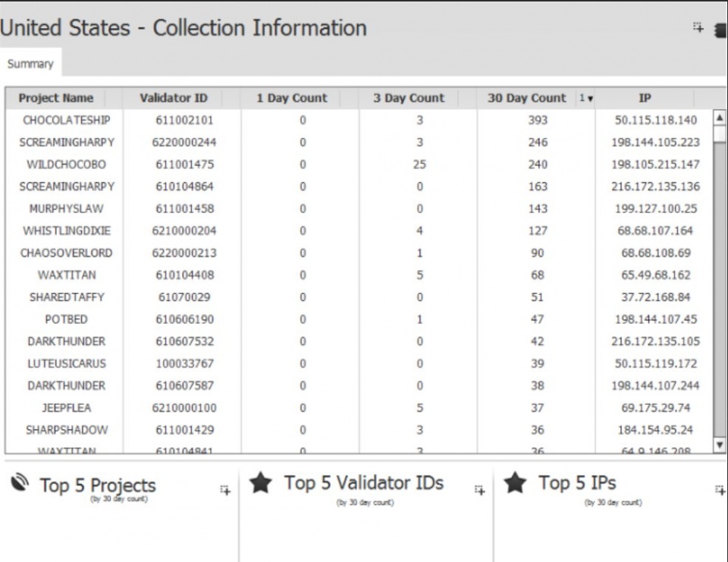This screenshot has width=728, height=562.
Task: Select the WILDCHOCOBO row
Action: coord(66,164)
